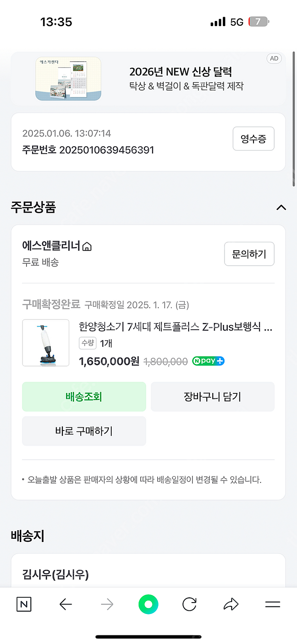Open the 영수증 receipt button
This screenshot has width=297, height=644.
click(x=253, y=139)
